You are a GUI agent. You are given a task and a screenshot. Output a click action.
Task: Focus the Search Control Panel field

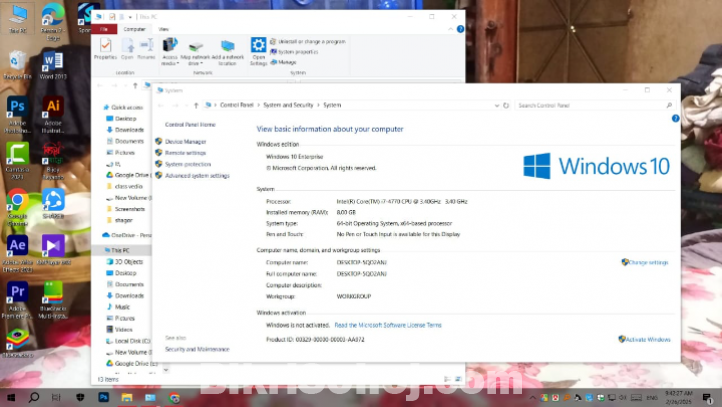click(x=594, y=105)
